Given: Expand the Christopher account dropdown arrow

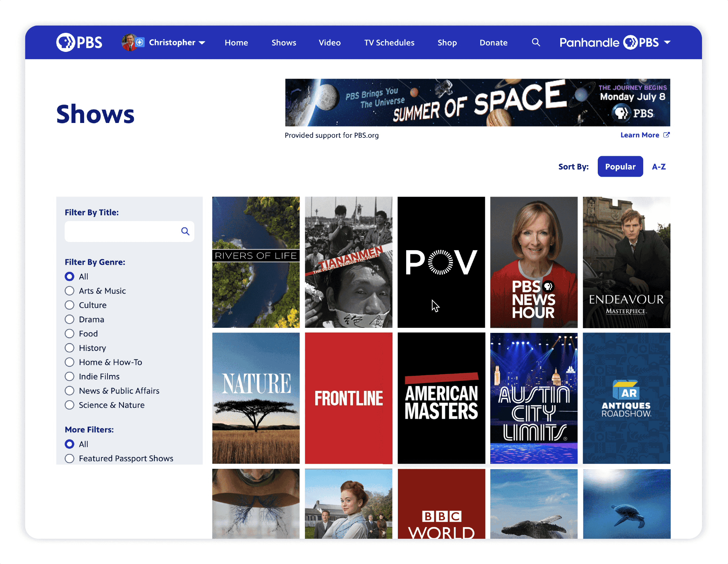Looking at the screenshot, I should point(202,43).
